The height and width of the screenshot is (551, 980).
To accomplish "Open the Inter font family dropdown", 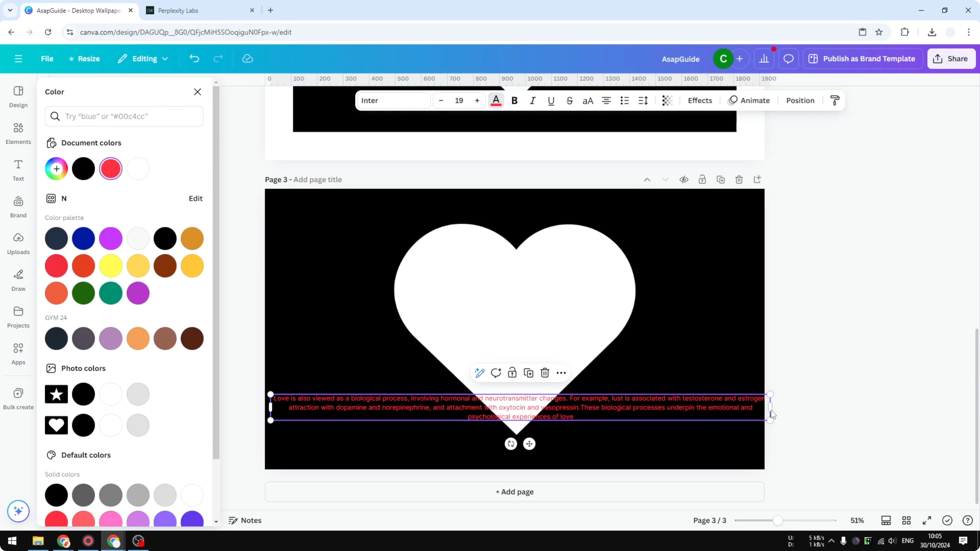I will pyautogui.click(x=393, y=101).
